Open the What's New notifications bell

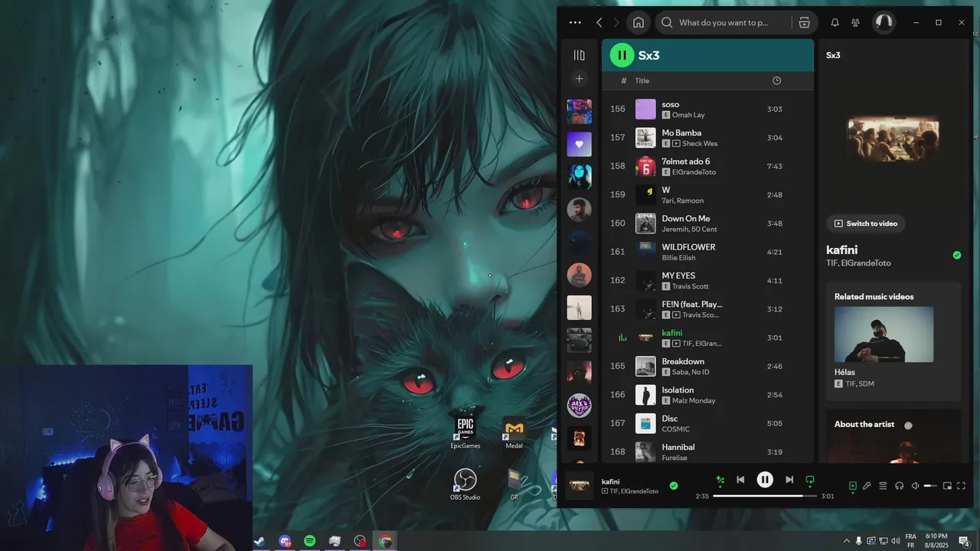point(835,23)
